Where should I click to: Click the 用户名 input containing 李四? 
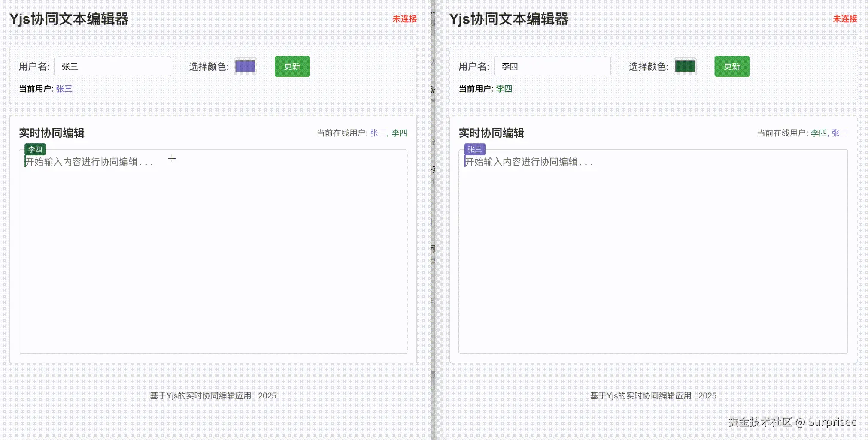point(552,66)
